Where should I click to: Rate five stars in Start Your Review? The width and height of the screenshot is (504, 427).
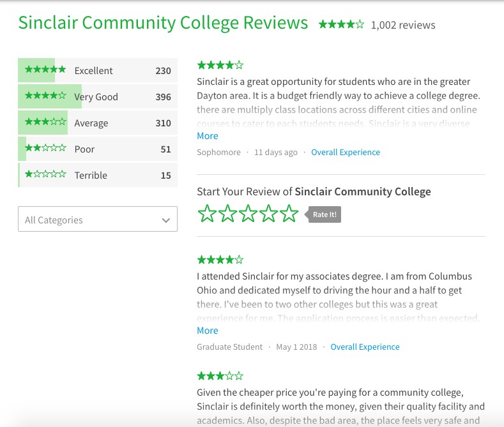289,213
